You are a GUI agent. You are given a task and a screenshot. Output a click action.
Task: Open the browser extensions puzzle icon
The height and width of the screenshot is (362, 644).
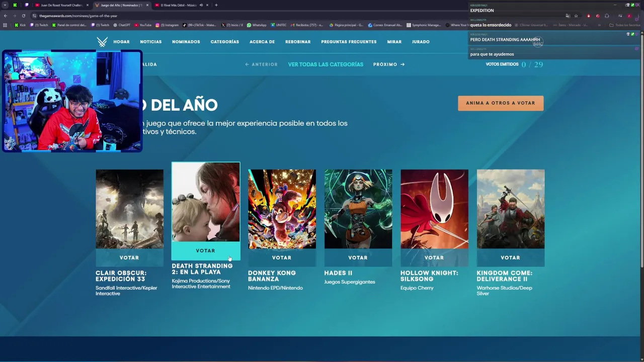pos(607,16)
